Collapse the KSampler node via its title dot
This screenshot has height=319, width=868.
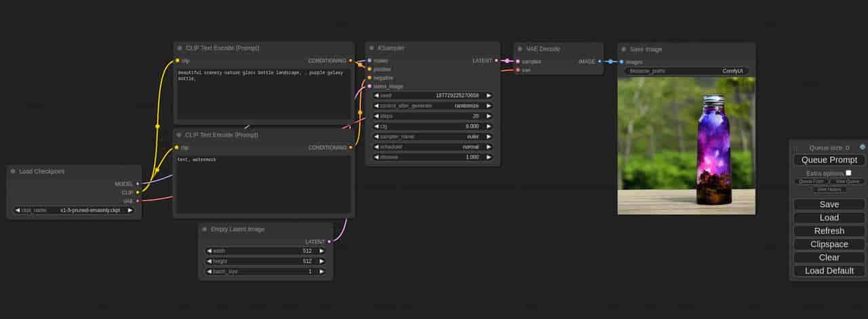tap(372, 48)
